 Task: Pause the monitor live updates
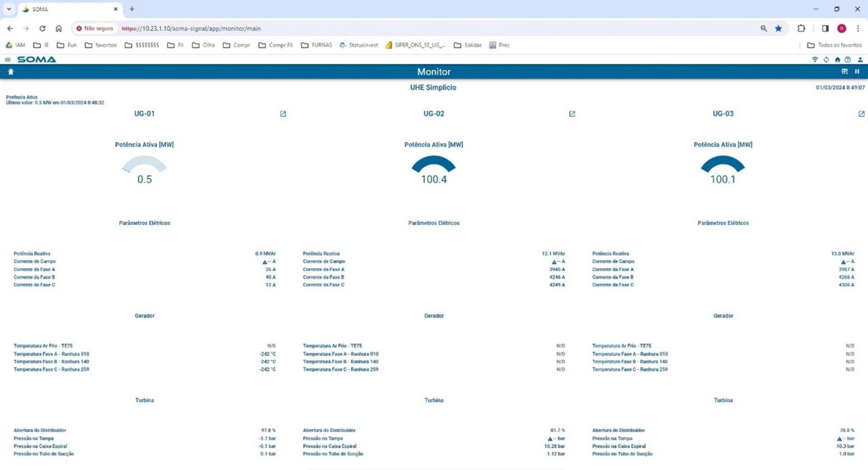857,72
